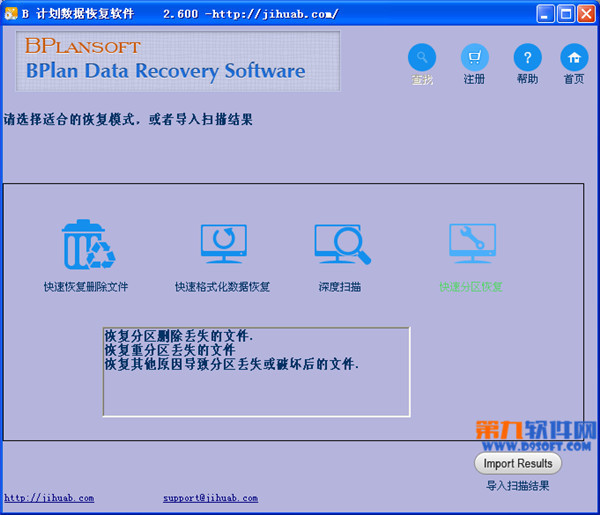Viewport: 600px width, 515px height.
Task: Click the application icon in title bar
Action: click(11, 13)
